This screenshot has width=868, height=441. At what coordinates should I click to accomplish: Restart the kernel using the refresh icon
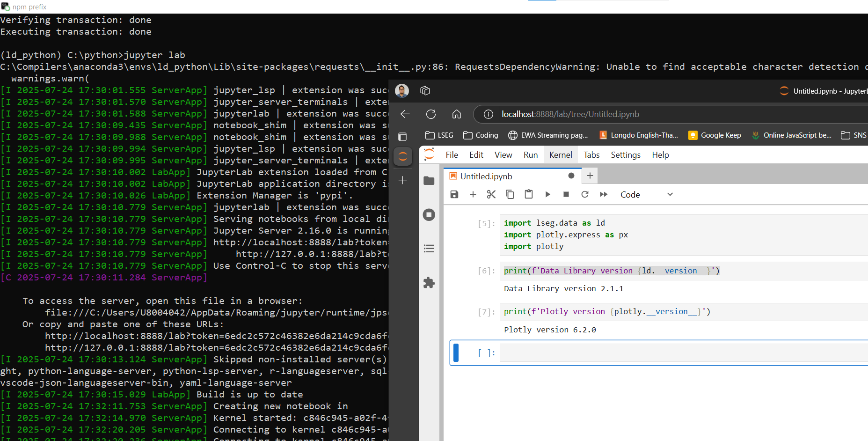[x=584, y=194]
